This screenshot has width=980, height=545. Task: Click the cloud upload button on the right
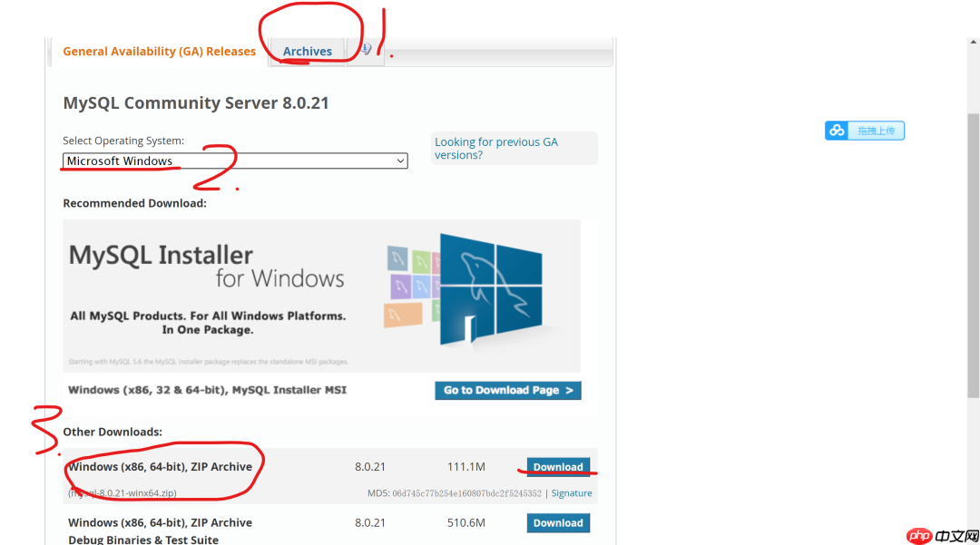tap(865, 131)
